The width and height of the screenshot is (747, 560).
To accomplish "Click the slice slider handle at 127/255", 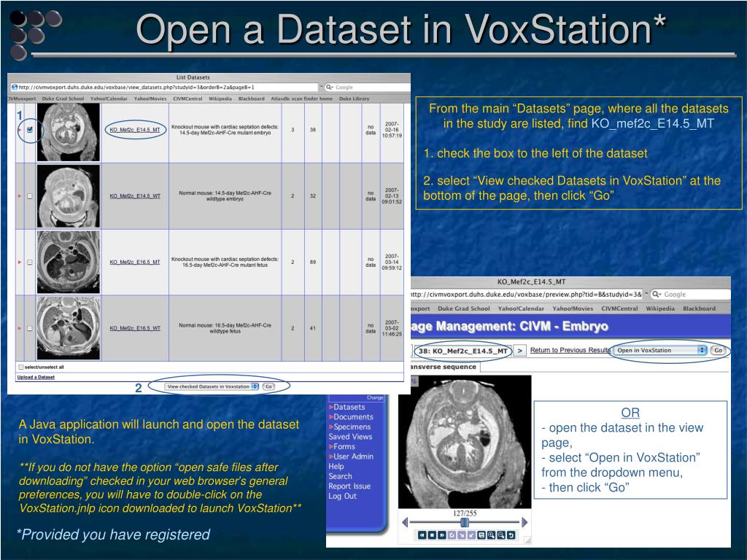I will coord(465,522).
